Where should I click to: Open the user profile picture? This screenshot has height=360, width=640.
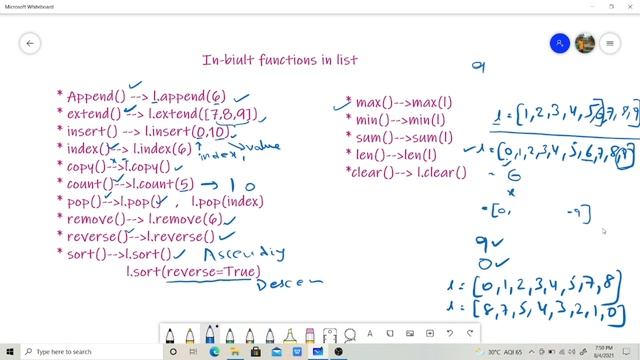585,43
